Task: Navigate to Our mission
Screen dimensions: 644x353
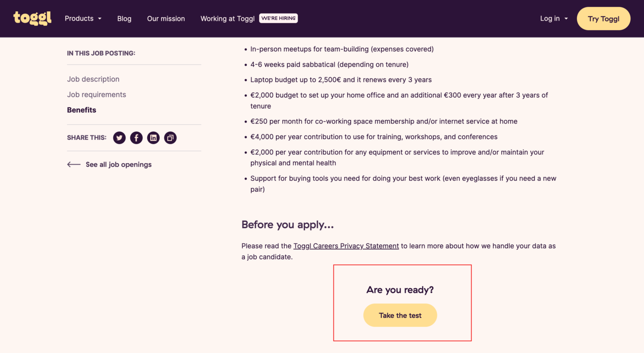Action: point(166,18)
